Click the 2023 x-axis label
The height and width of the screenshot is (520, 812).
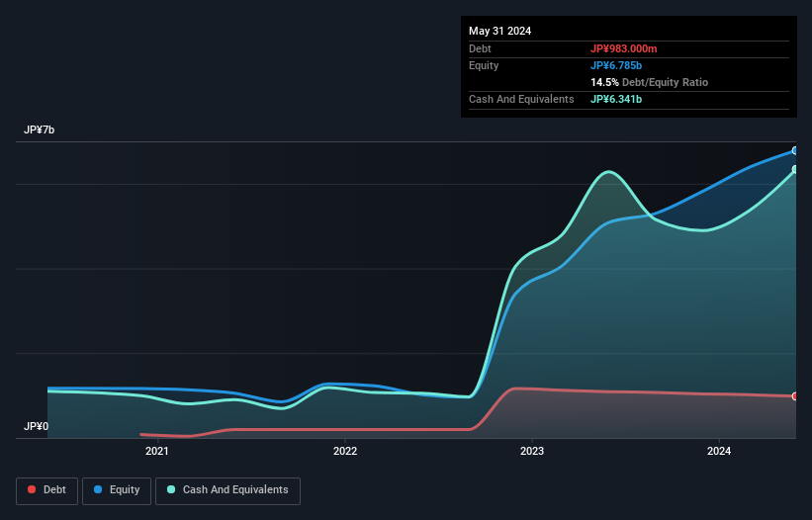click(x=532, y=451)
